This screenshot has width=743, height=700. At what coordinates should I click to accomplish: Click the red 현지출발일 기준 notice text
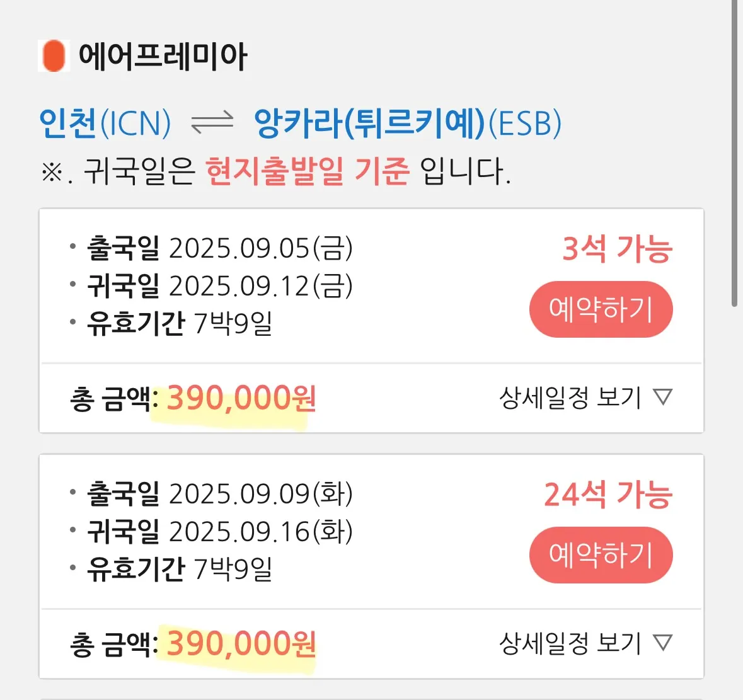[x=308, y=171]
